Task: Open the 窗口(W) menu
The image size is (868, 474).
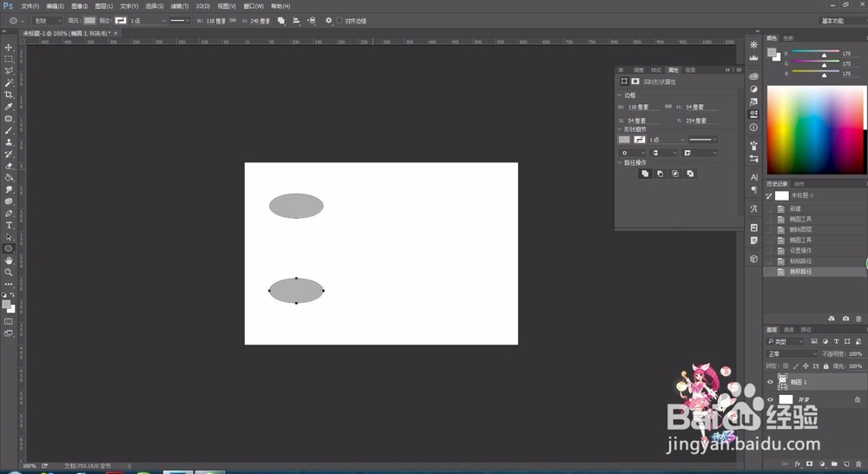Action: pyautogui.click(x=253, y=6)
